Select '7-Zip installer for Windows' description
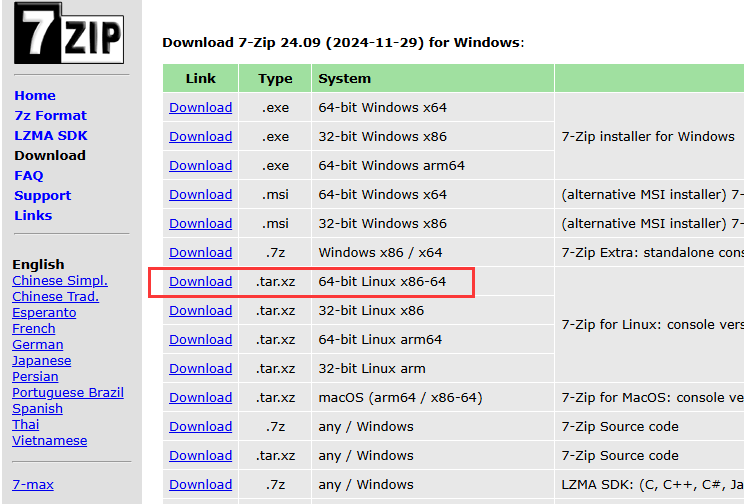The width and height of the screenshot is (744, 504). tap(648, 137)
